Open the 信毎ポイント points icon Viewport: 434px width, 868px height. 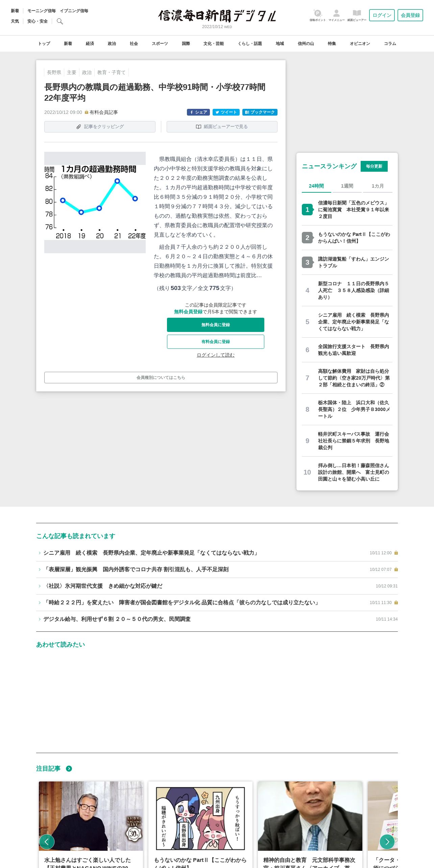click(x=318, y=15)
